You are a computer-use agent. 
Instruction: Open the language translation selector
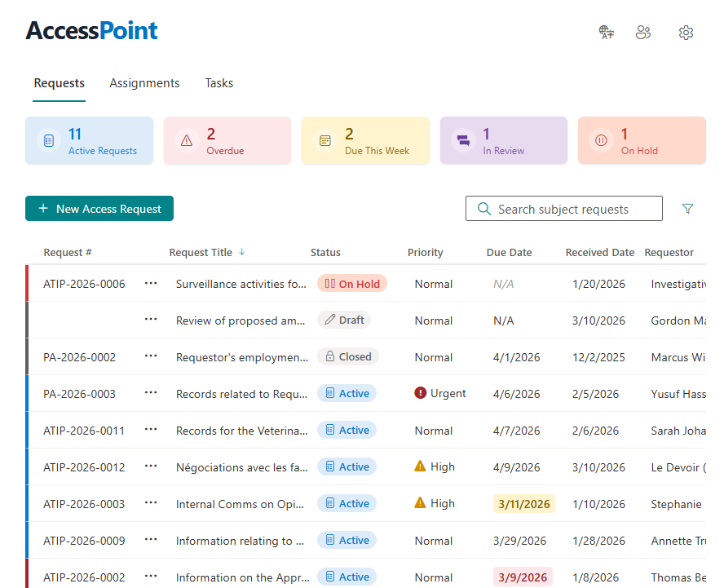[x=606, y=32]
